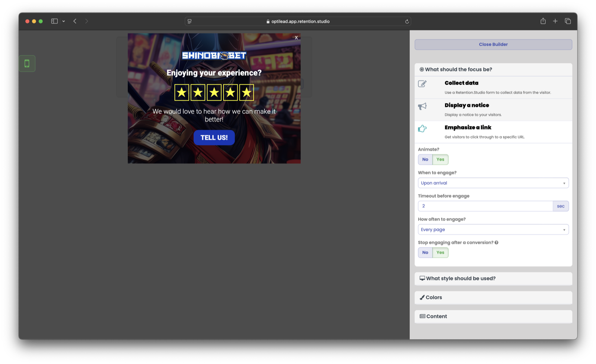Click the Close Builder button
The image size is (596, 364).
[x=493, y=44]
